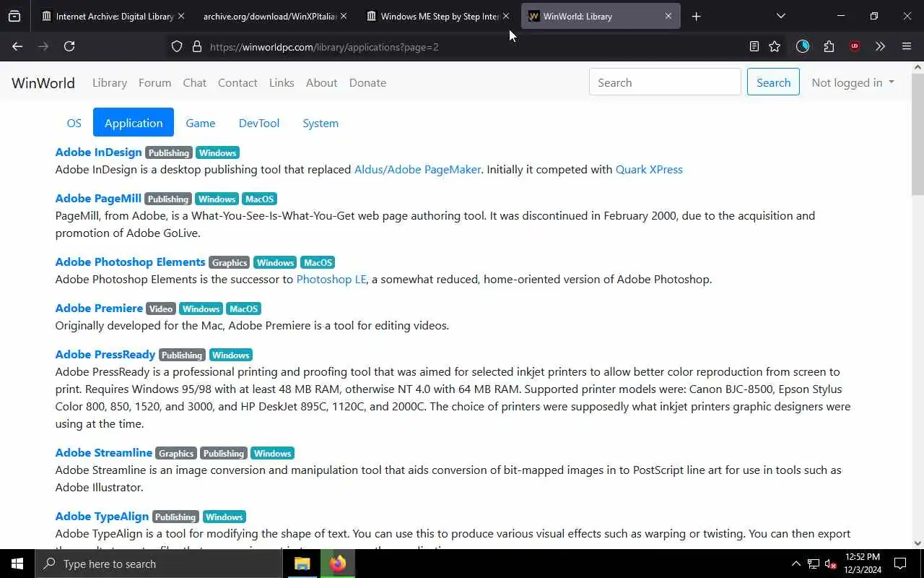The height and width of the screenshot is (578, 924).
Task: Click the padlock site security icon
Action: [x=196, y=47]
